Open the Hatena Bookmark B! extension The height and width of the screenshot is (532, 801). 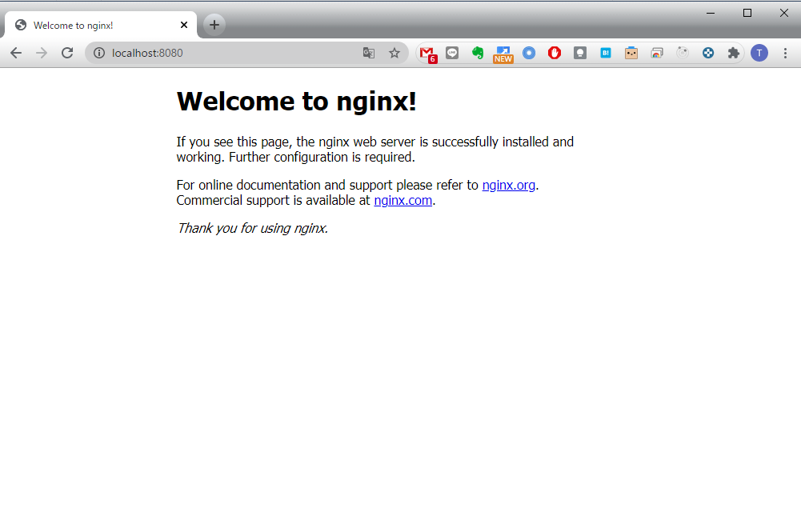click(606, 53)
